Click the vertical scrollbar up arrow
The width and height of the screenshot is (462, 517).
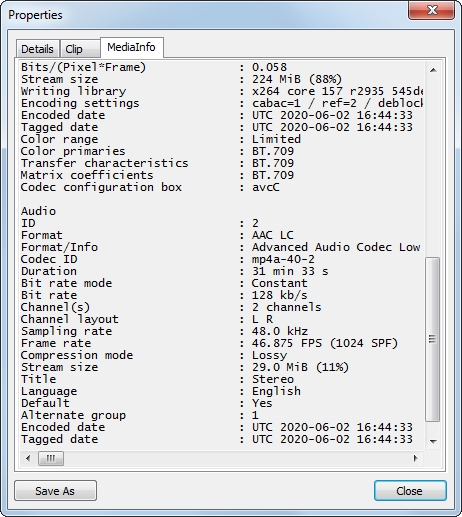(x=433, y=70)
